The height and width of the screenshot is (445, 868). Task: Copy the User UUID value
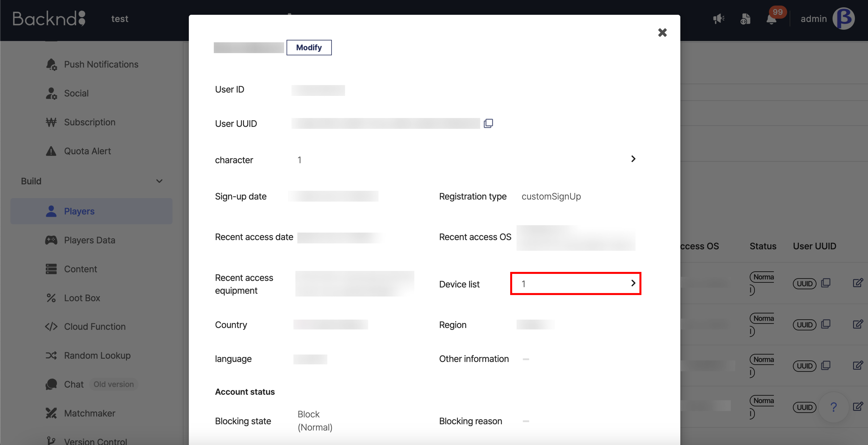click(x=488, y=123)
